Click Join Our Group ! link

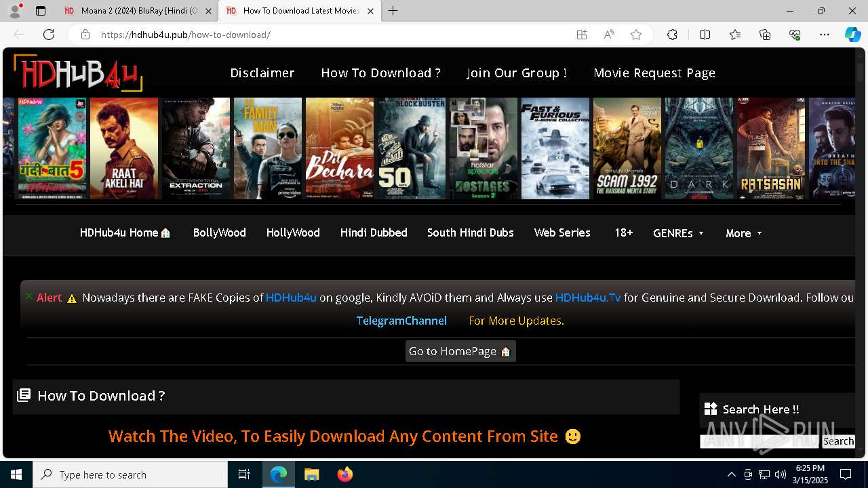coord(517,73)
